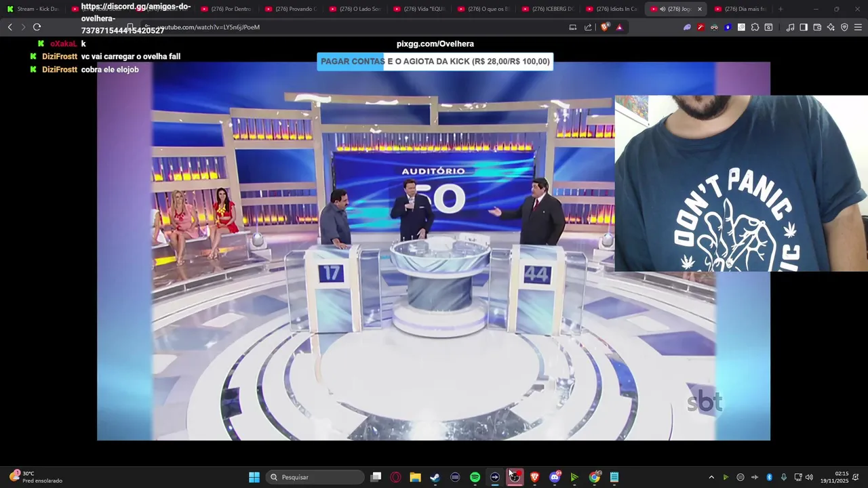Click the microphone tray icon
Screen dimensions: 868x488
[784, 477]
